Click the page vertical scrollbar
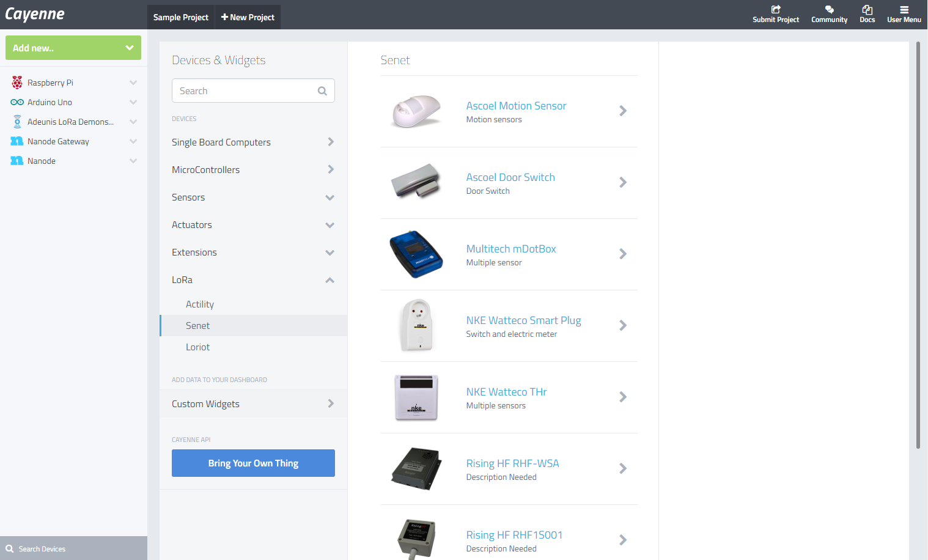 coord(918,245)
